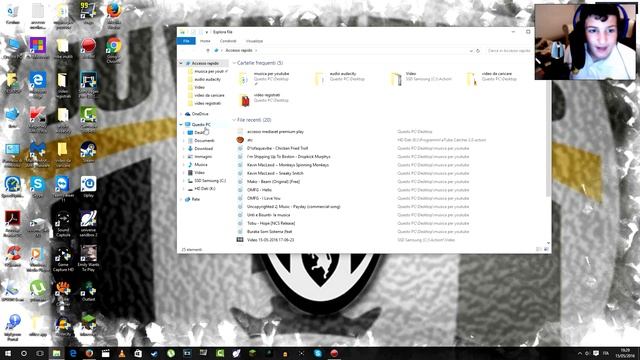
Task: Open the File ribbon tab in Explorer
Action: [186, 41]
